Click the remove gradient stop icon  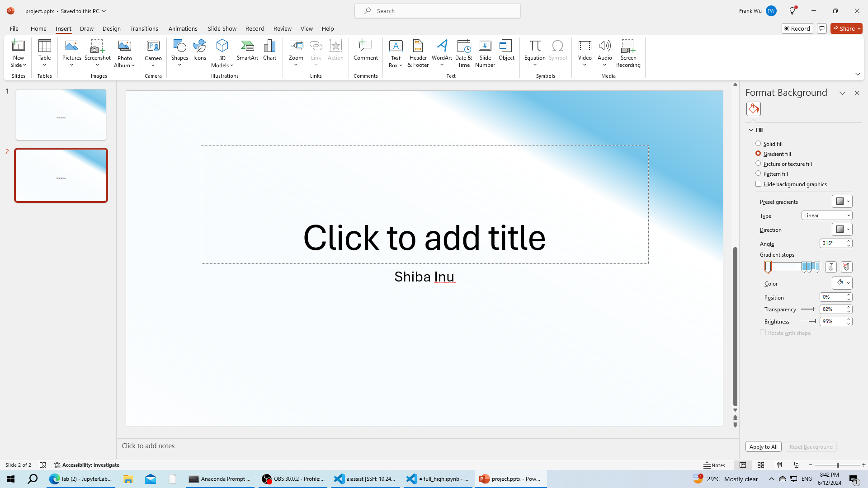tap(846, 267)
